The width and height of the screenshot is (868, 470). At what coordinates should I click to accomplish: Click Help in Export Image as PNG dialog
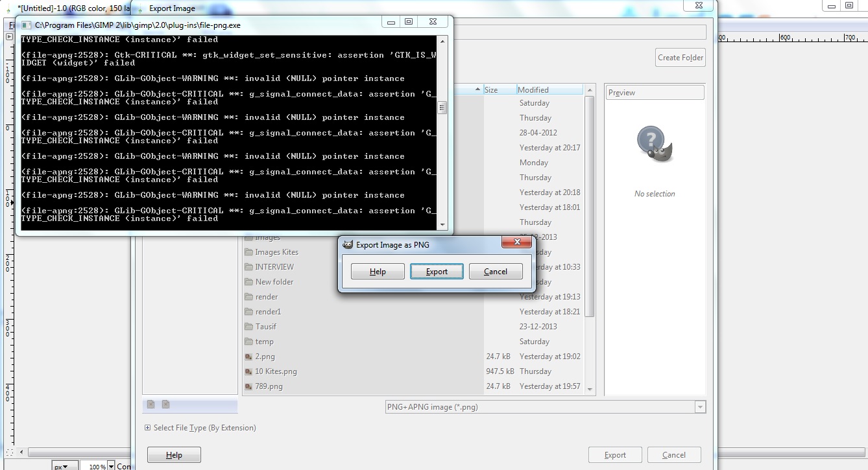pyautogui.click(x=378, y=272)
